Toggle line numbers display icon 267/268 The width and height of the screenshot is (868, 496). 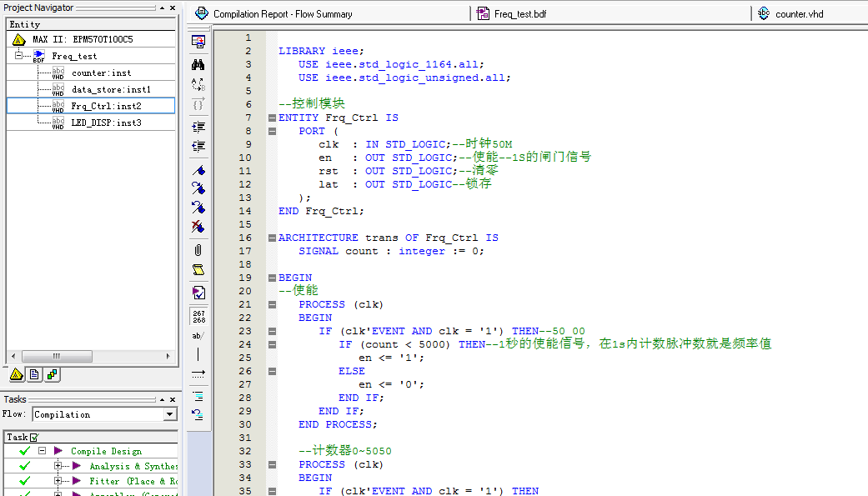pyautogui.click(x=198, y=317)
